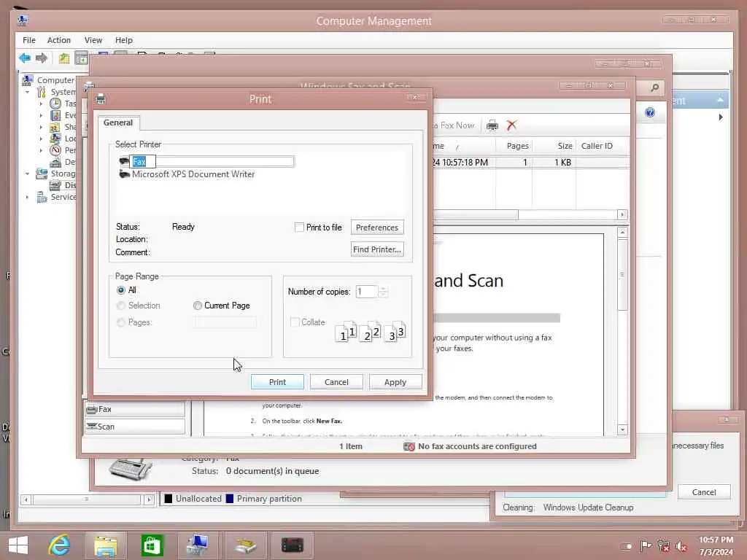Open File Explorer from the taskbar
Viewport: 747px width, 560px height.
point(105,545)
